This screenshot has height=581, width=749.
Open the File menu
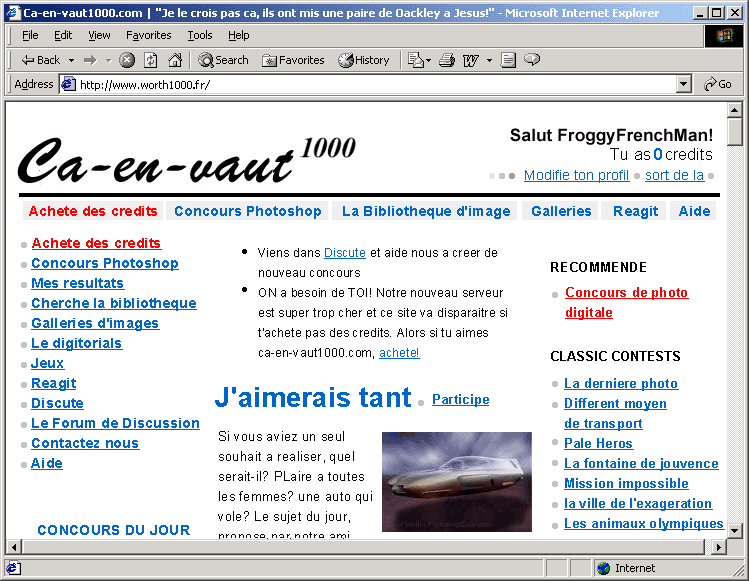coord(30,35)
